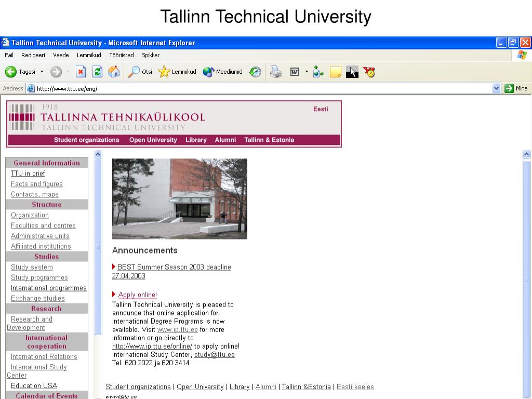Open Eesti keeles footer link
Screen dimensions: 532x399
[355, 387]
